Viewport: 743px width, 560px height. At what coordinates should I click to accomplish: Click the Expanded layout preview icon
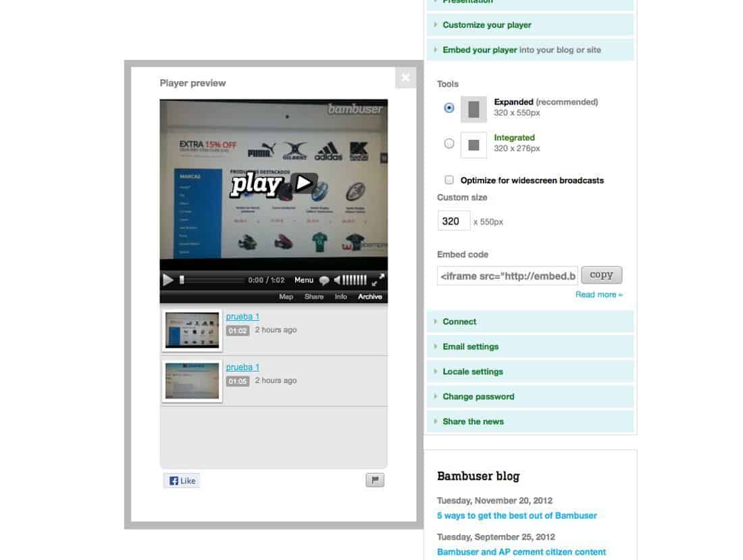coord(474,109)
